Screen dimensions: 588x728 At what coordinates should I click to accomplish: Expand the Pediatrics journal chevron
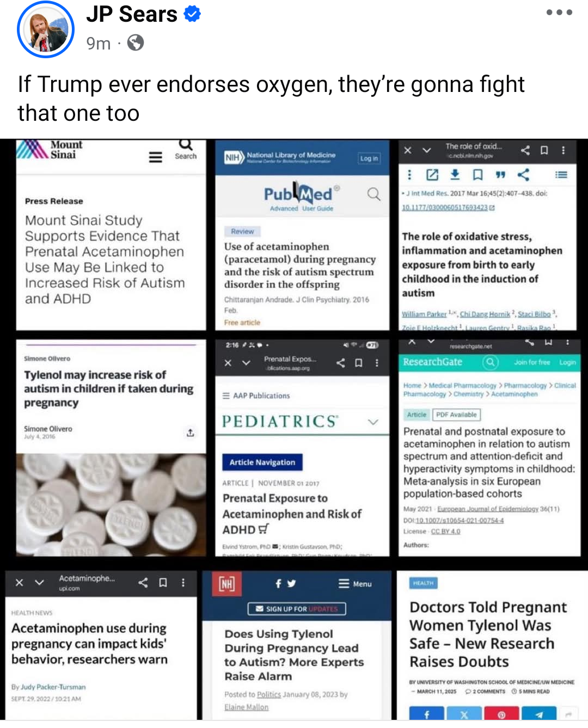373,422
